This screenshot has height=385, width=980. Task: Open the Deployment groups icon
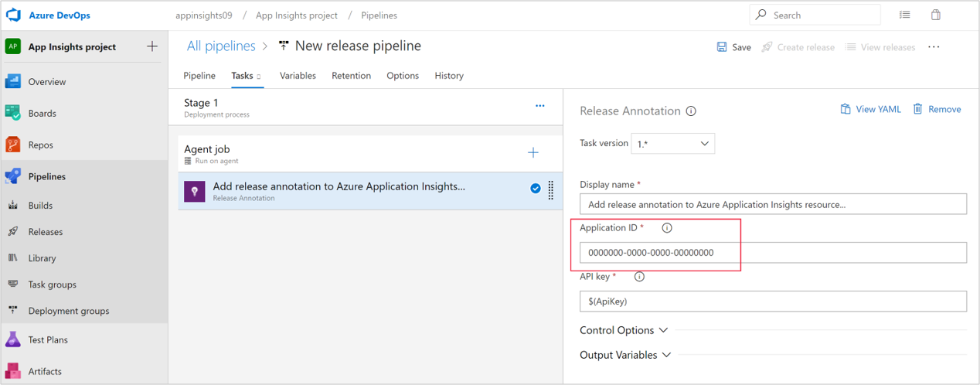[x=13, y=311]
